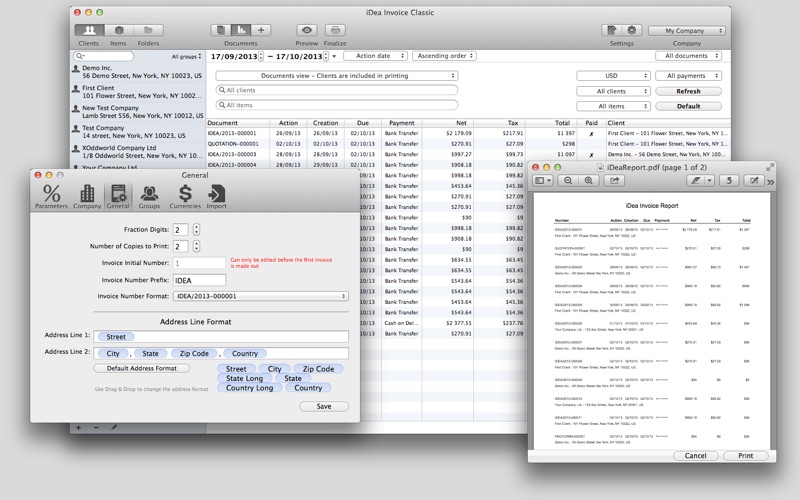Open the All payments dropdown

pos(689,76)
